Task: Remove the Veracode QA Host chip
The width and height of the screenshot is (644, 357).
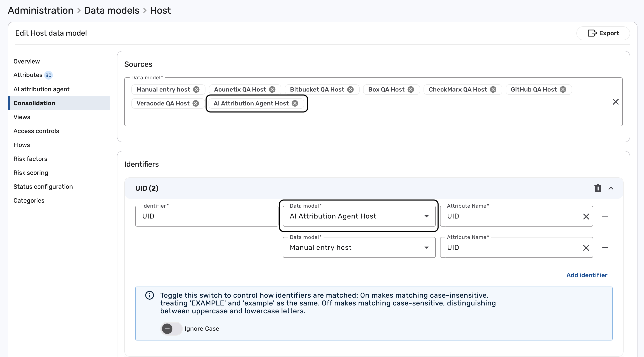Action: [x=196, y=103]
